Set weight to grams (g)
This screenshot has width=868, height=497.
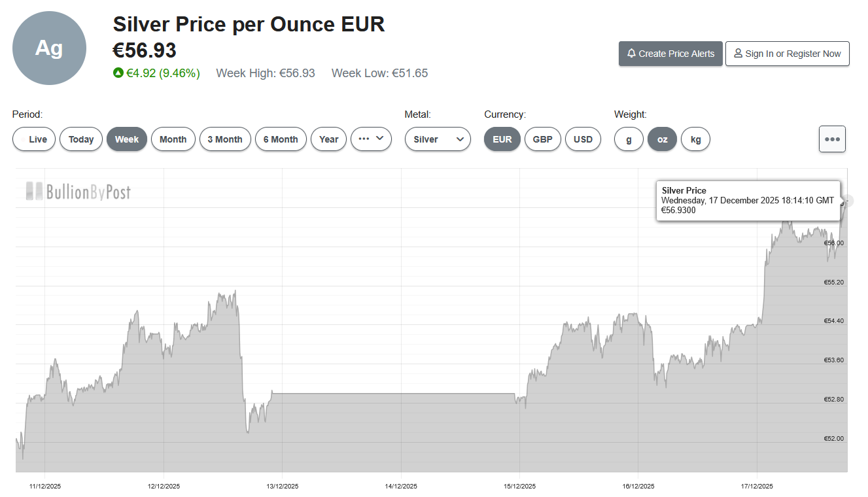click(x=629, y=139)
